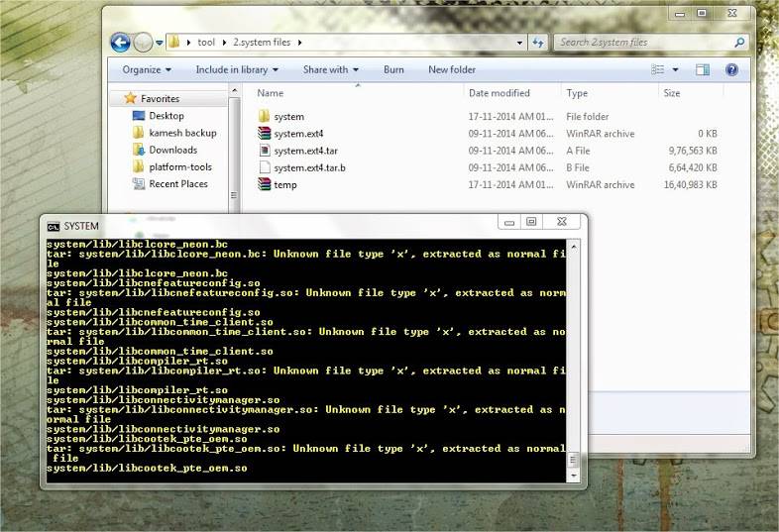Select the system.ext4.tar.b file icon
The width and height of the screenshot is (779, 532).
click(265, 167)
